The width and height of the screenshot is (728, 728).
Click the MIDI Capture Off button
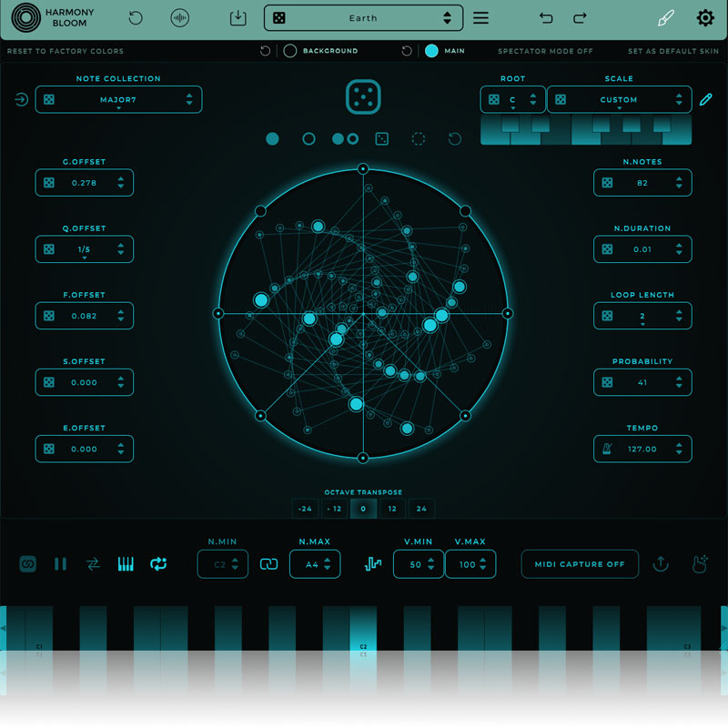[580, 564]
